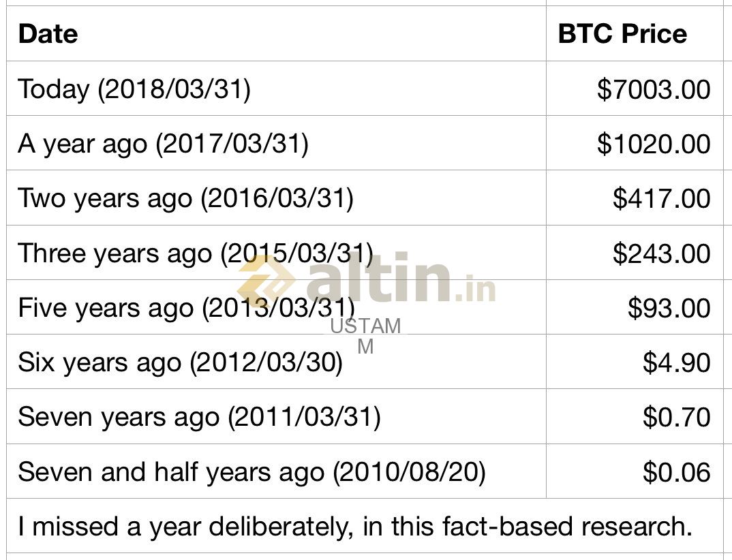732x560 pixels.
Task: Select the Today (2018/03/31) date cell
Action: point(276,89)
